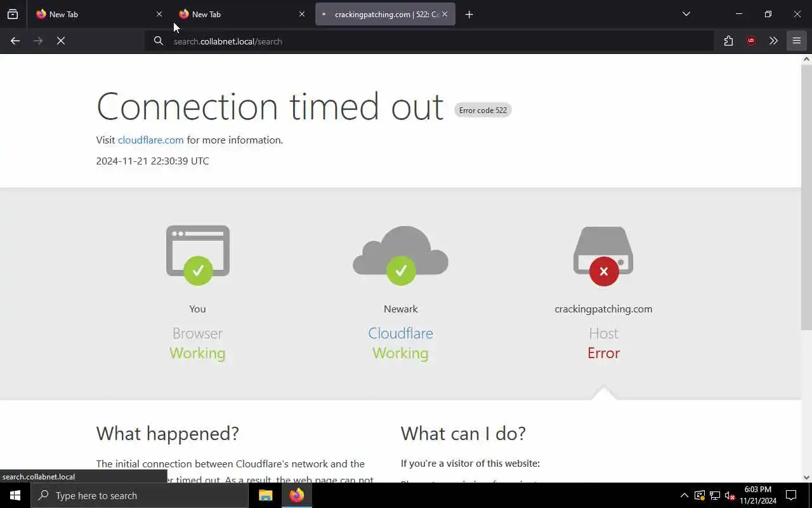Open the uBlock Origin extension icon
Screen dimensions: 812x508
[751, 41]
